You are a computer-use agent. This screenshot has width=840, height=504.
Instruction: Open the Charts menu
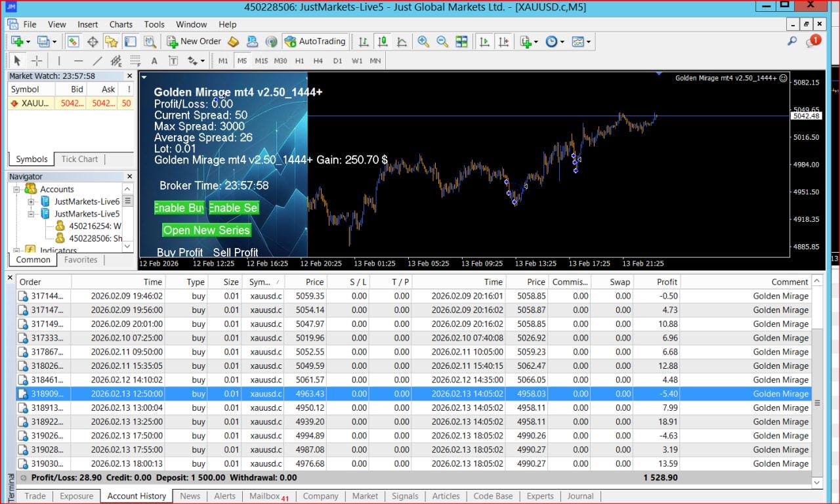click(121, 24)
